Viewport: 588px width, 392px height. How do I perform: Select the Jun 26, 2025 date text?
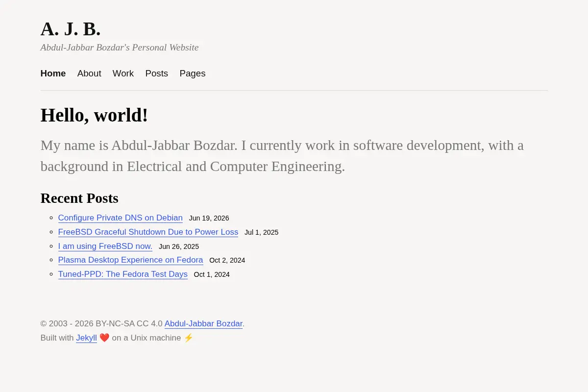(x=179, y=246)
